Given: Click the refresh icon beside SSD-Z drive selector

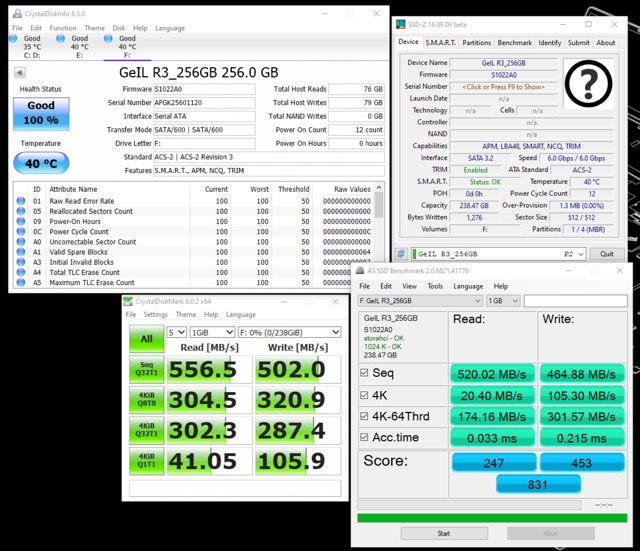Looking at the screenshot, I should tap(402, 254).
